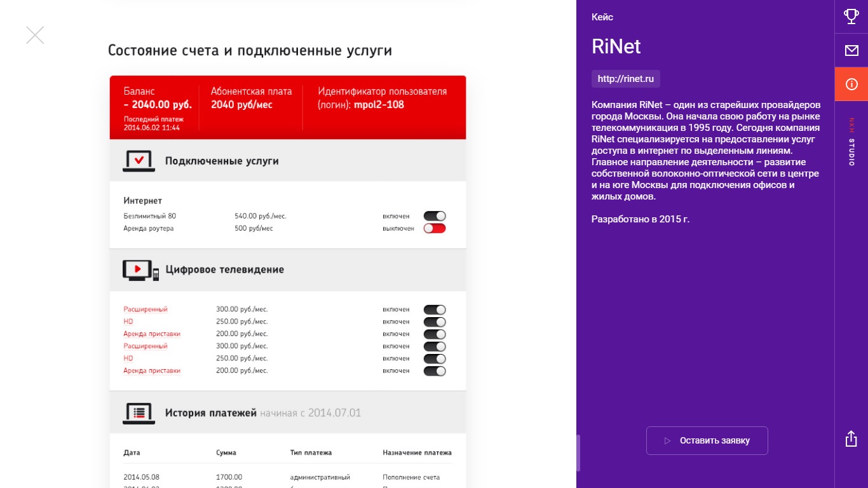The image size is (868, 488).
Task: Click the Назначение платежа column header
Action: pyautogui.click(x=417, y=453)
